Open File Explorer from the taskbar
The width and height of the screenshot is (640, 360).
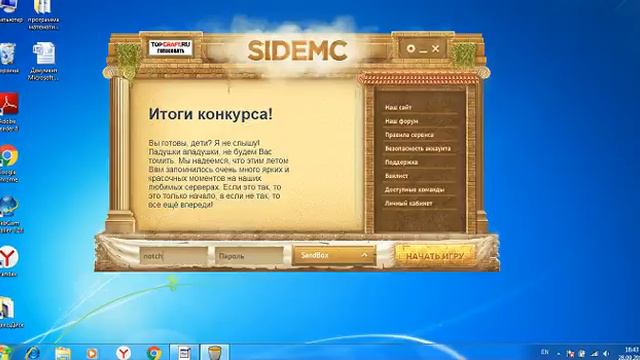click(x=63, y=353)
